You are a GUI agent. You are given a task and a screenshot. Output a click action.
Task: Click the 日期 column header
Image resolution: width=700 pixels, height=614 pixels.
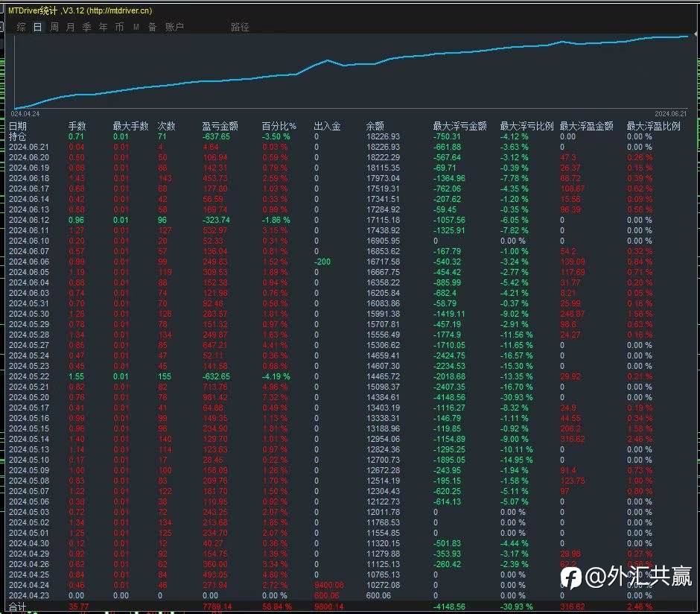click(18, 127)
